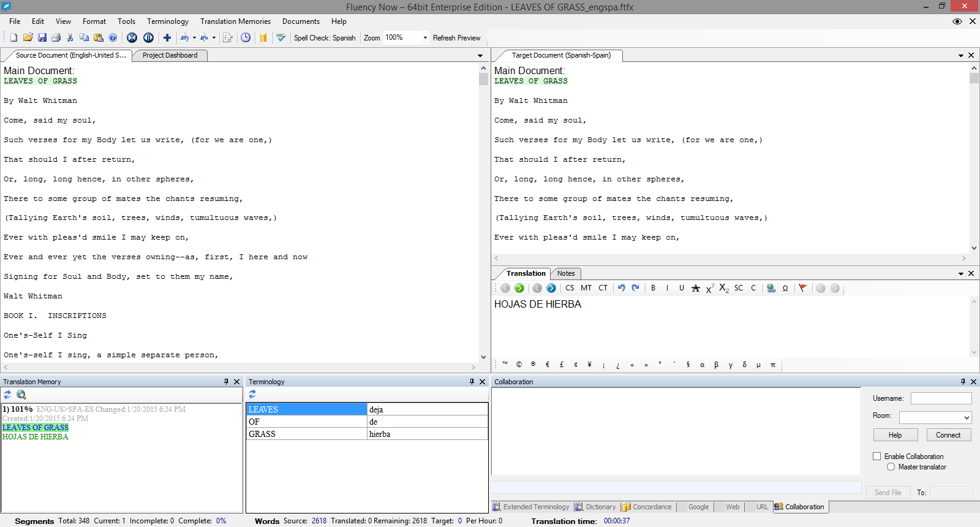Click the Send File button
Image resolution: width=980 pixels, height=527 pixels.
pyautogui.click(x=888, y=493)
